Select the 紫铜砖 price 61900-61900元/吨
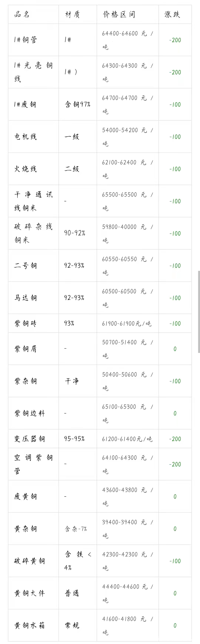Image resolution: width=200 pixels, height=644 pixels. click(x=127, y=323)
